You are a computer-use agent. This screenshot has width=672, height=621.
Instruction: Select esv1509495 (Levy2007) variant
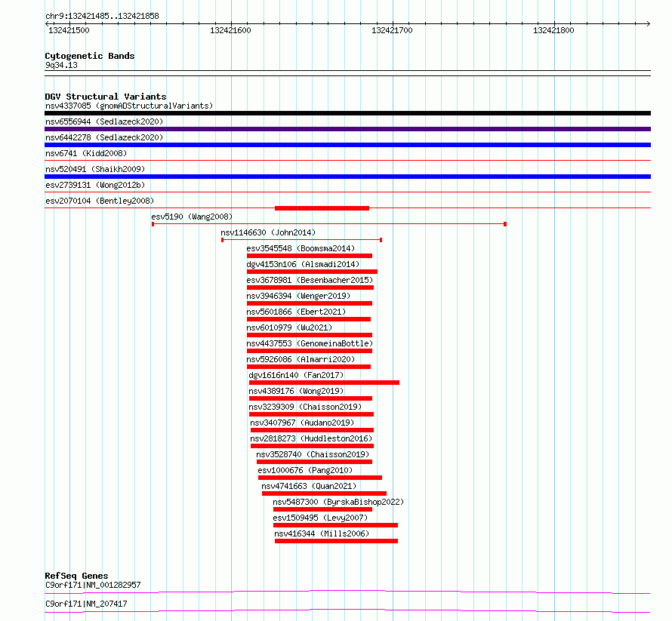click(321, 518)
